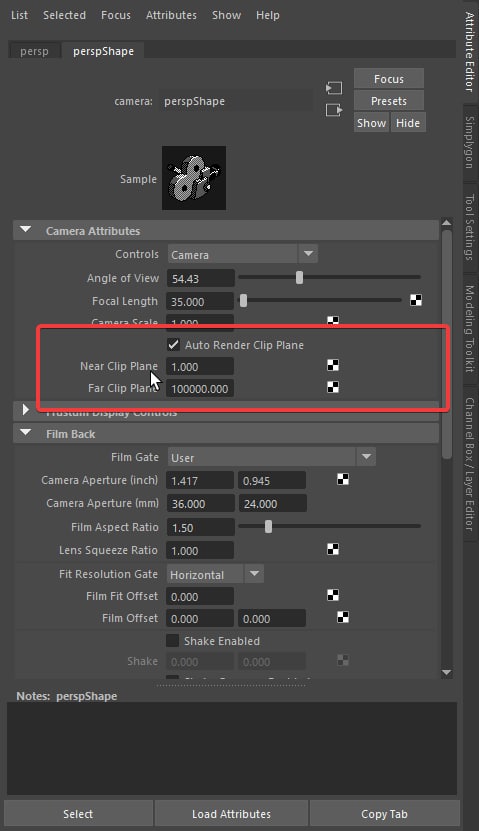Click the scroll down arrow of attribute list
The image size is (479, 831).
(446, 672)
